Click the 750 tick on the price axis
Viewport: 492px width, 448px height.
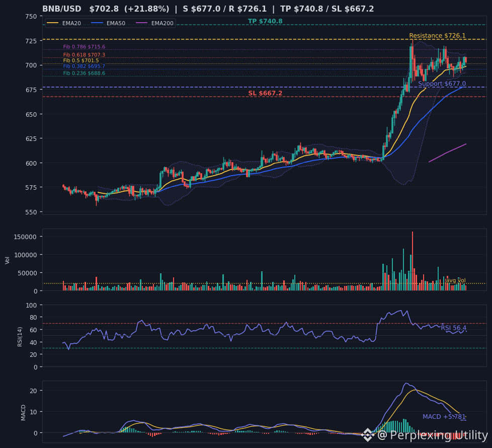31,16
